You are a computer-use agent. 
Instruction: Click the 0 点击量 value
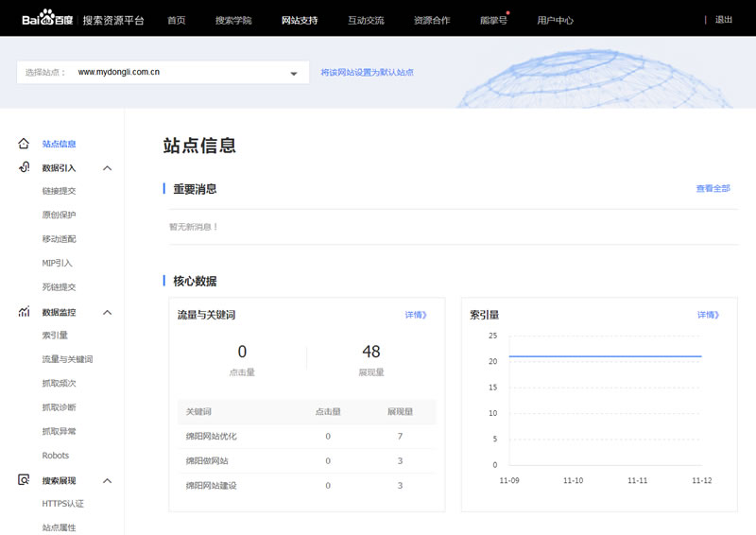[242, 352]
